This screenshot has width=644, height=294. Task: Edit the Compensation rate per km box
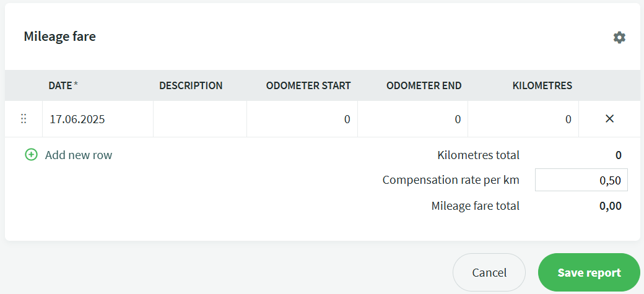[581, 180]
